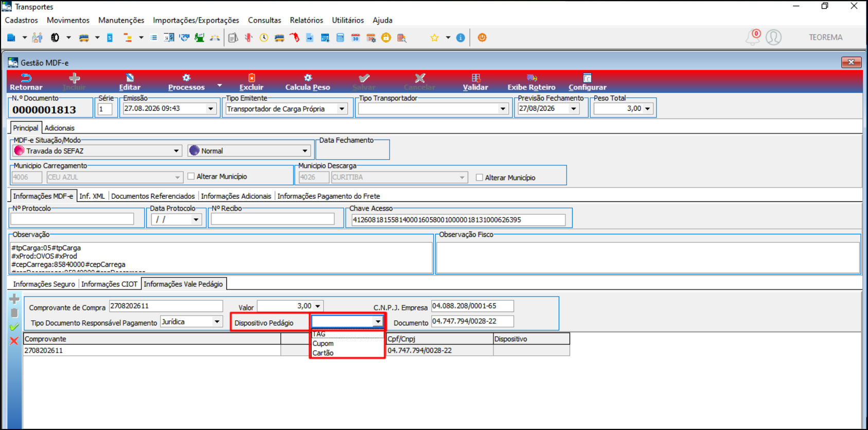Click the red X cancel row icon

(x=14, y=340)
